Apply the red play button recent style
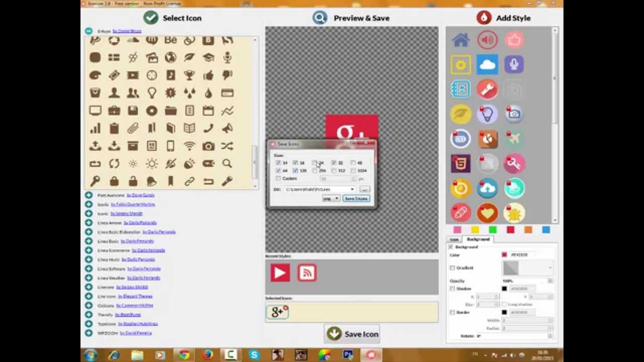The height and width of the screenshot is (362, 644). pos(280,273)
